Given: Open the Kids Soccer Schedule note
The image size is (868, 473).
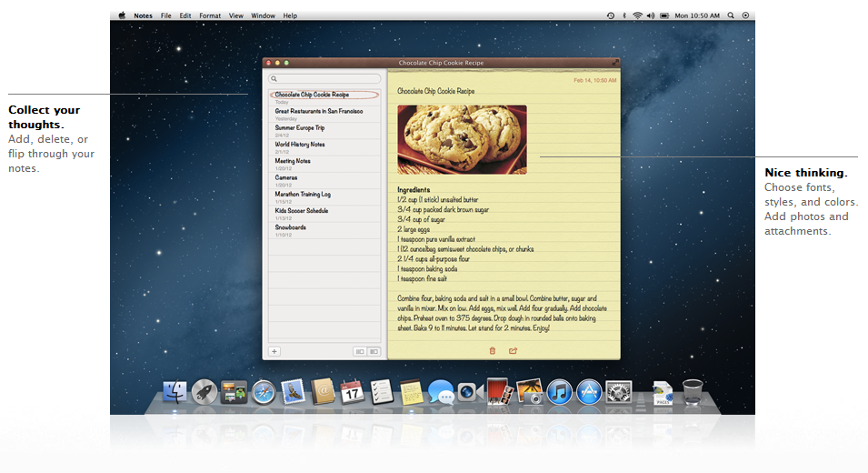Looking at the screenshot, I should click(x=325, y=214).
